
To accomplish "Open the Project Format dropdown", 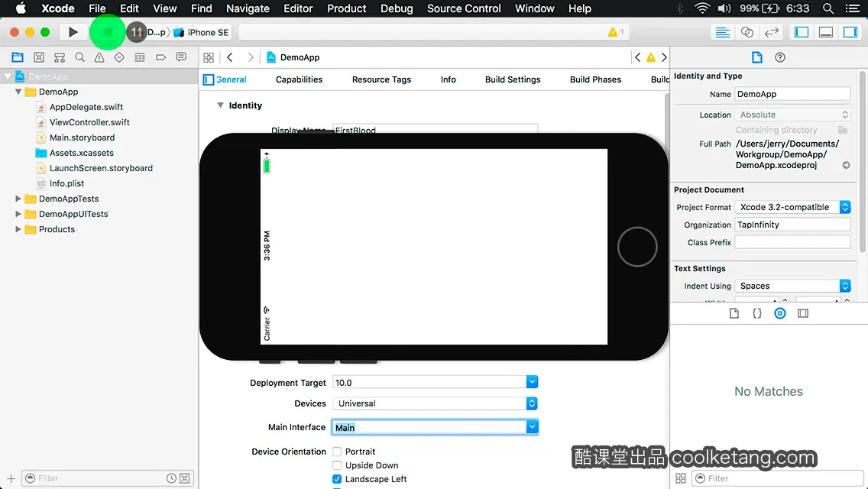I will click(x=792, y=207).
